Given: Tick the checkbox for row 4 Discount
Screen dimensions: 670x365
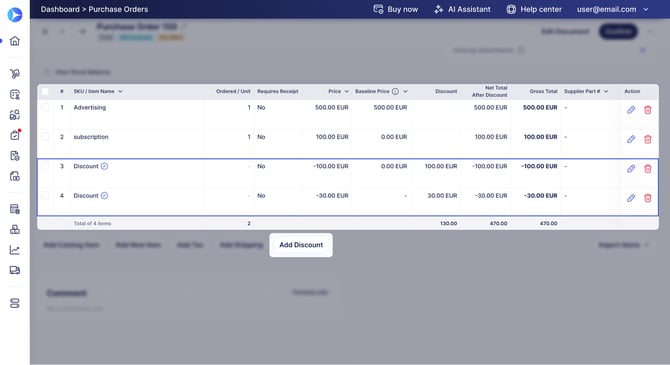Looking at the screenshot, I should [45, 196].
